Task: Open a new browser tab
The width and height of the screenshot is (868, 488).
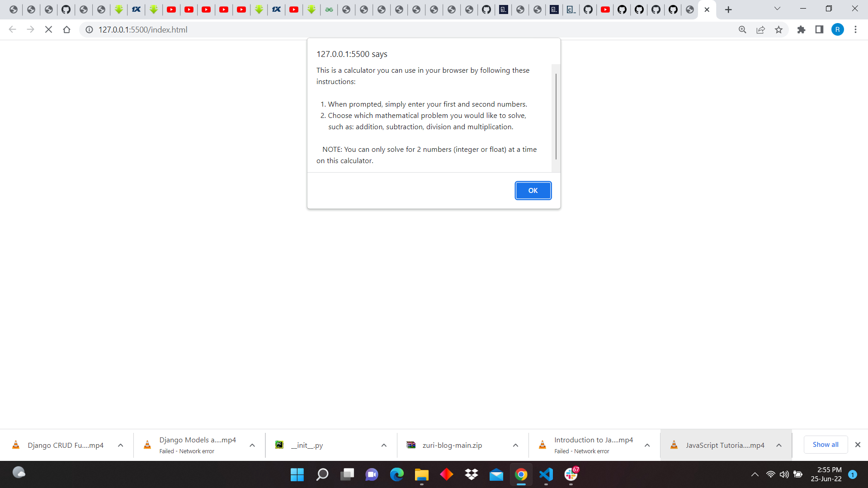Action: 728,9
